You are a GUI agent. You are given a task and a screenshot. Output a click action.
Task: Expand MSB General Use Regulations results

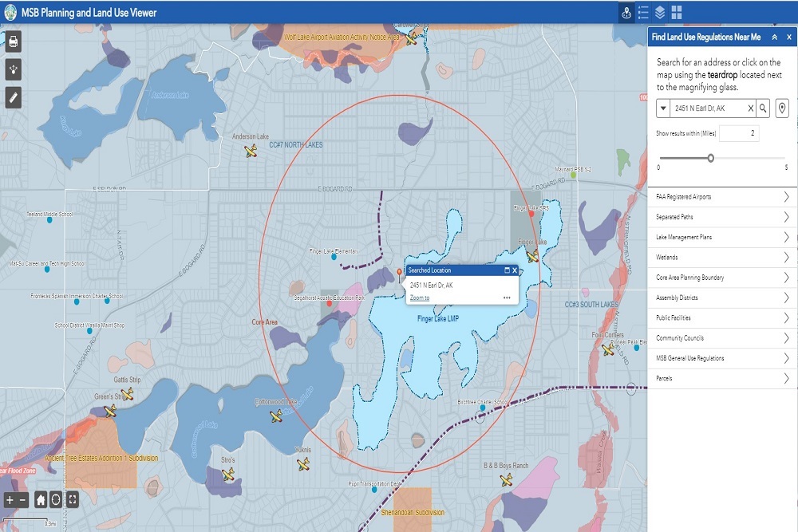point(722,358)
